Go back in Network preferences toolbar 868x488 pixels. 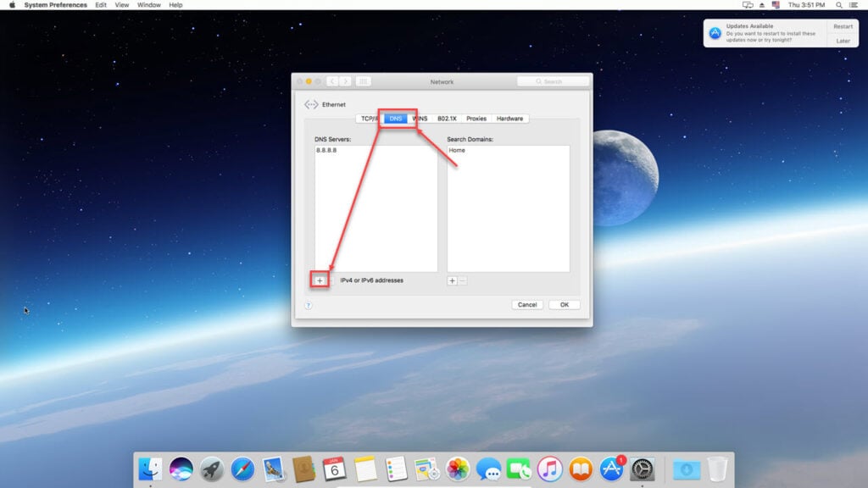[332, 81]
